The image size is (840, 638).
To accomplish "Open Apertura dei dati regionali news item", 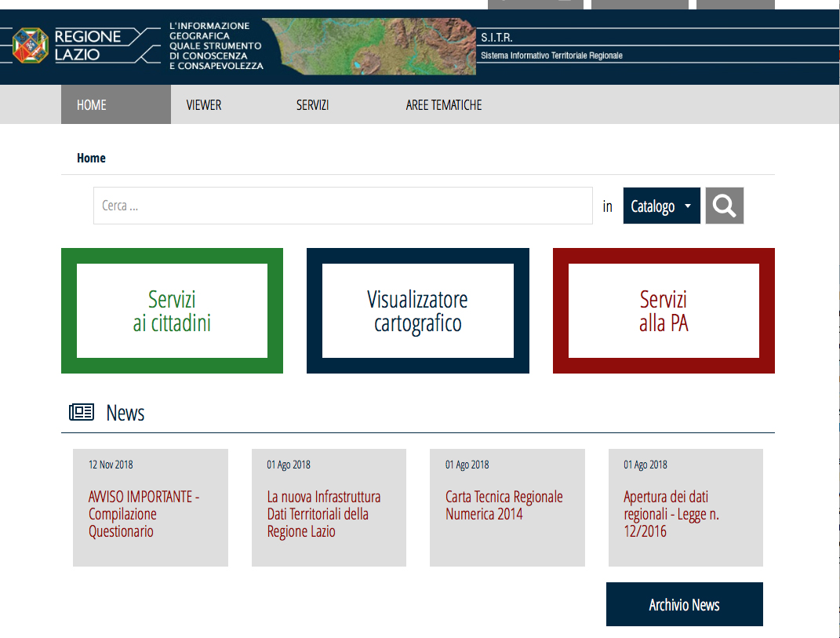I will (x=671, y=514).
